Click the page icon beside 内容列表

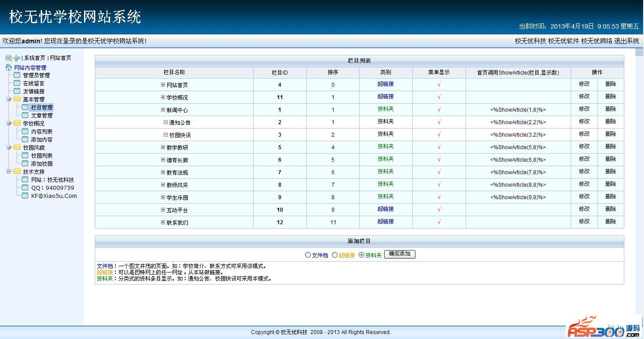(25, 131)
